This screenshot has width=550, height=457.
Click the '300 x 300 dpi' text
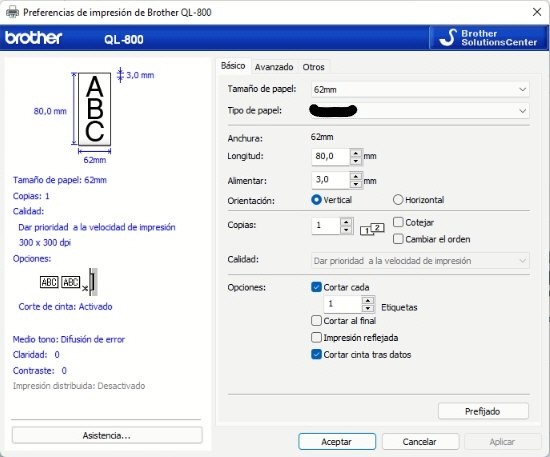pos(45,242)
